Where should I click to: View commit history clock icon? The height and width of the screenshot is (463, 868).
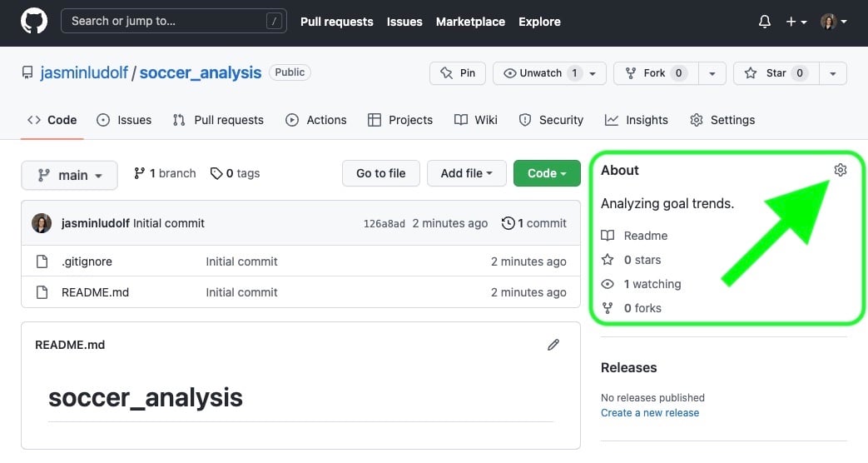pos(508,223)
